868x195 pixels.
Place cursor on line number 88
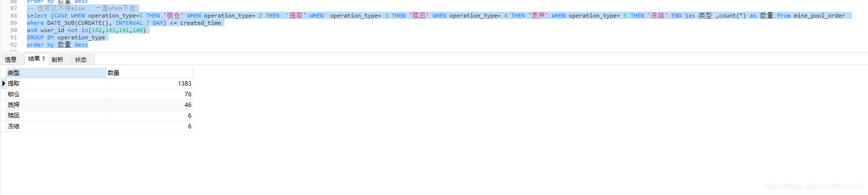click(14, 16)
